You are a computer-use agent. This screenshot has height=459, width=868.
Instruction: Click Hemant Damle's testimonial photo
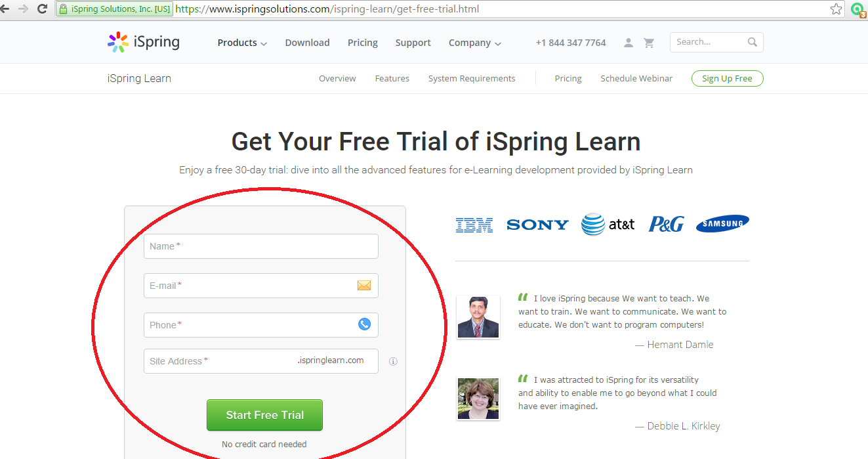click(478, 317)
